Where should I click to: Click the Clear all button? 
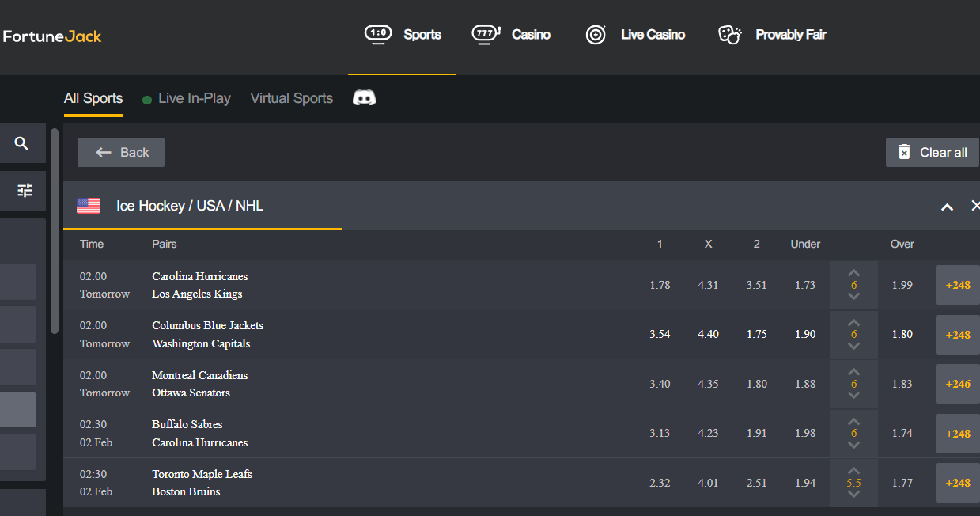933,152
